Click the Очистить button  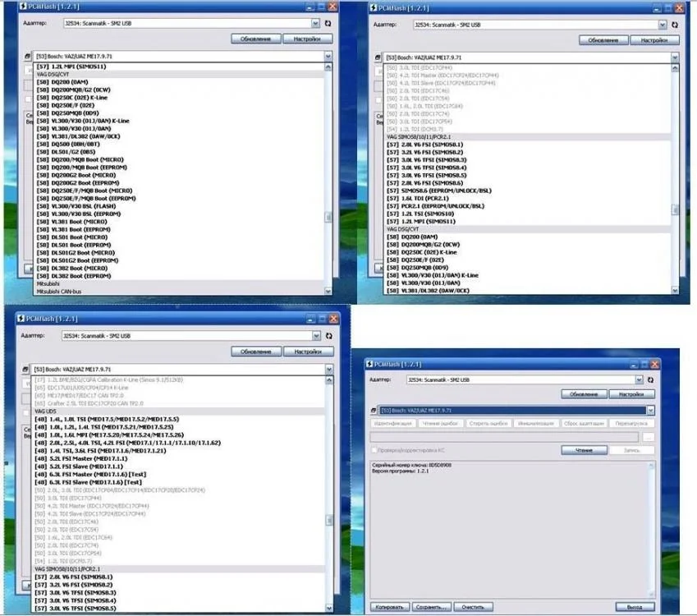point(473,607)
